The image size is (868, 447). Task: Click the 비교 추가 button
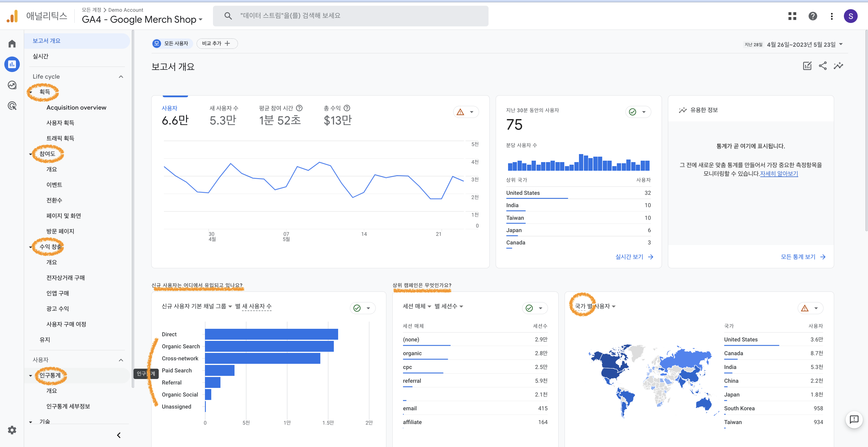[x=217, y=43]
